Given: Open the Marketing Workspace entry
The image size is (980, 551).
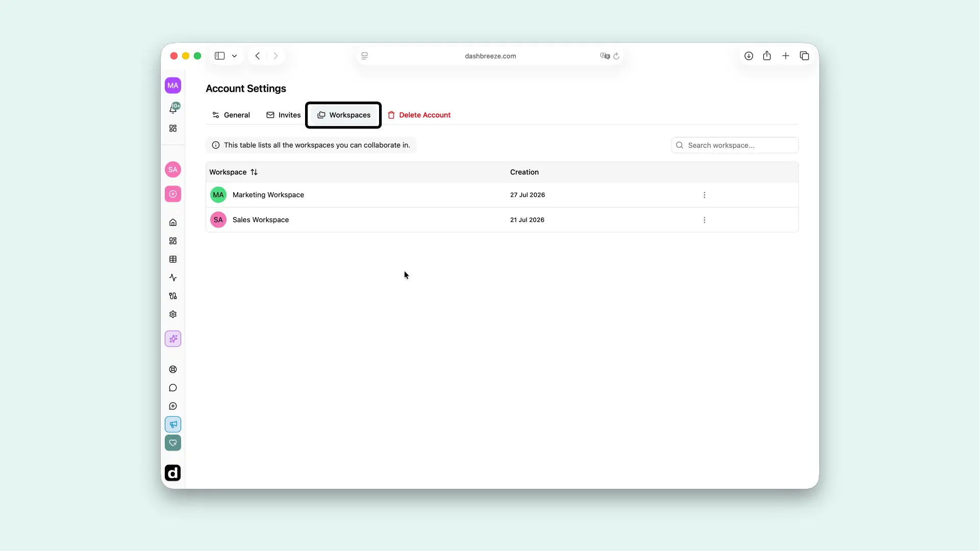Looking at the screenshot, I should point(268,195).
